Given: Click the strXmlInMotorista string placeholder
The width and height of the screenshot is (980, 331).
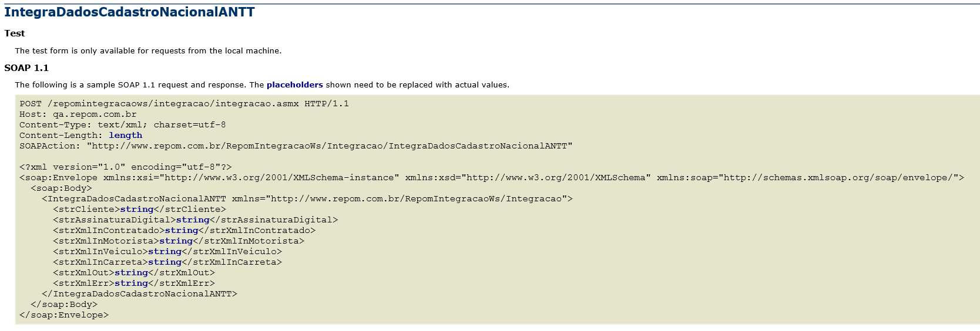Looking at the screenshot, I should (176, 241).
